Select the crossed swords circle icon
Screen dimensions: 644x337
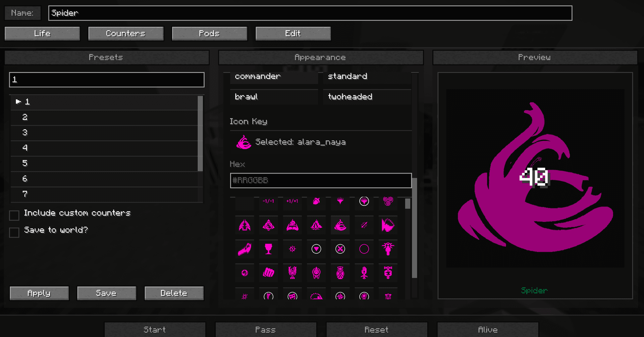(340, 249)
